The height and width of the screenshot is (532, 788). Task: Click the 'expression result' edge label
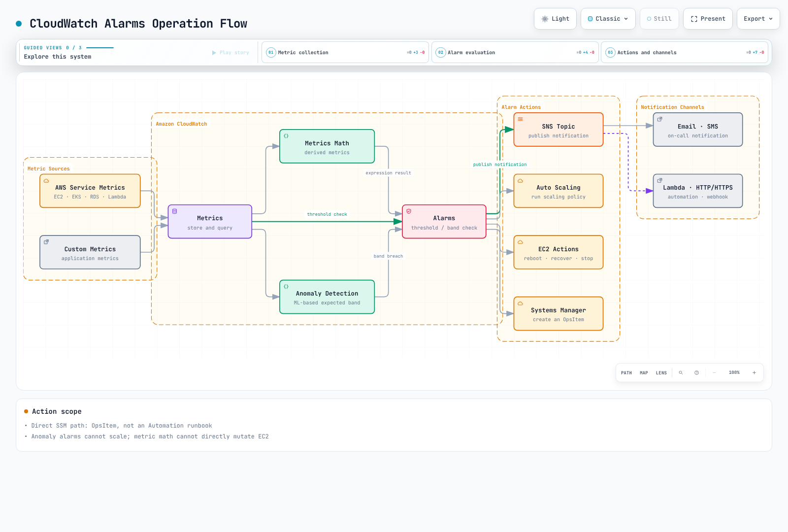tap(388, 173)
